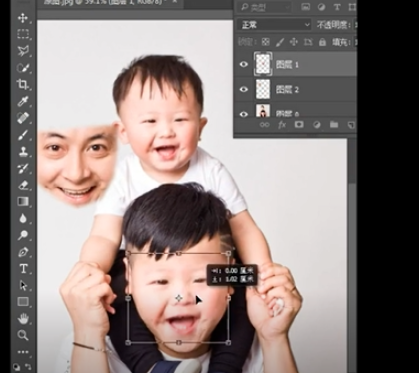Select the History Brush tool
The image size is (419, 373).
[x=23, y=168]
